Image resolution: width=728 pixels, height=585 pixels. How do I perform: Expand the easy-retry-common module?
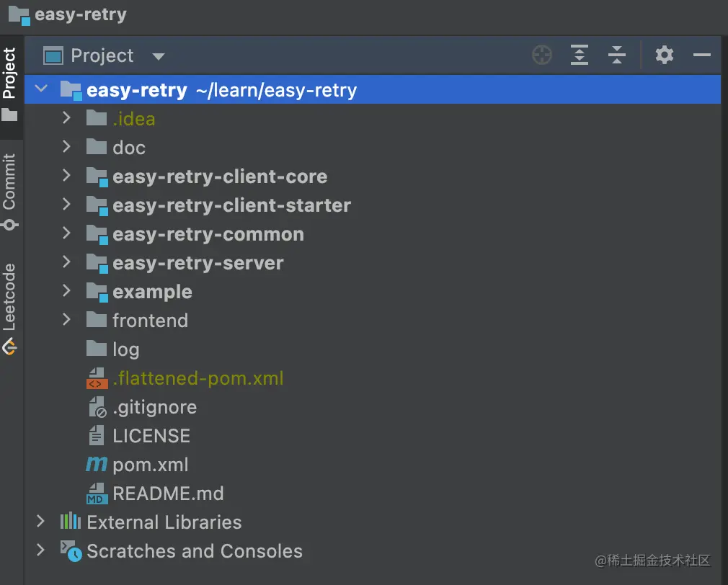66,233
